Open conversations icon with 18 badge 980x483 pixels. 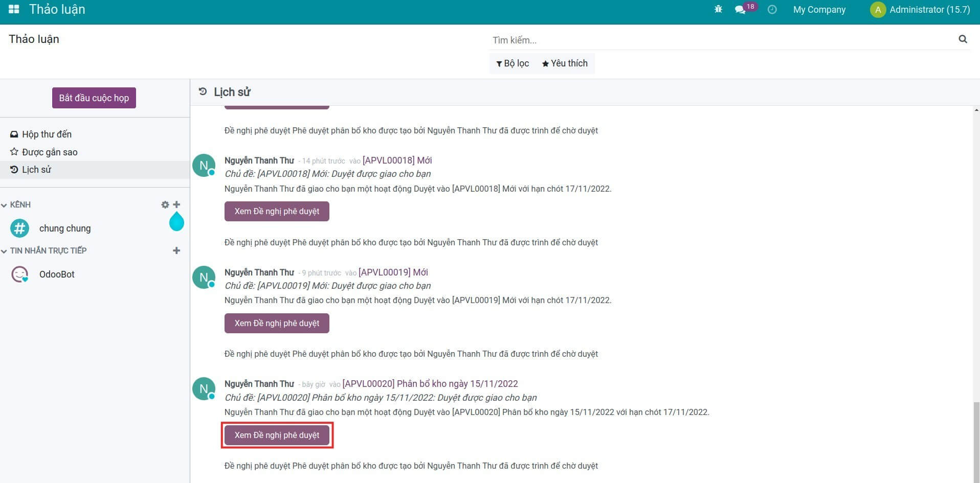pyautogui.click(x=740, y=10)
